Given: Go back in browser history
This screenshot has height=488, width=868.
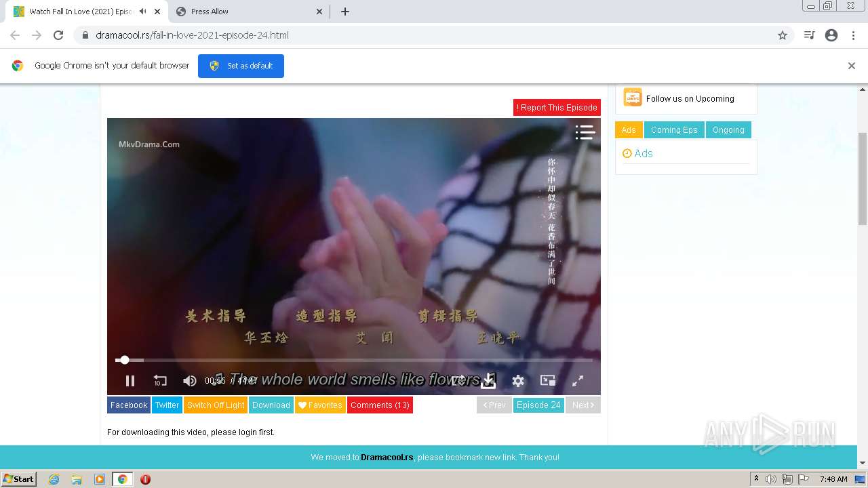Looking at the screenshot, I should pos(15,35).
